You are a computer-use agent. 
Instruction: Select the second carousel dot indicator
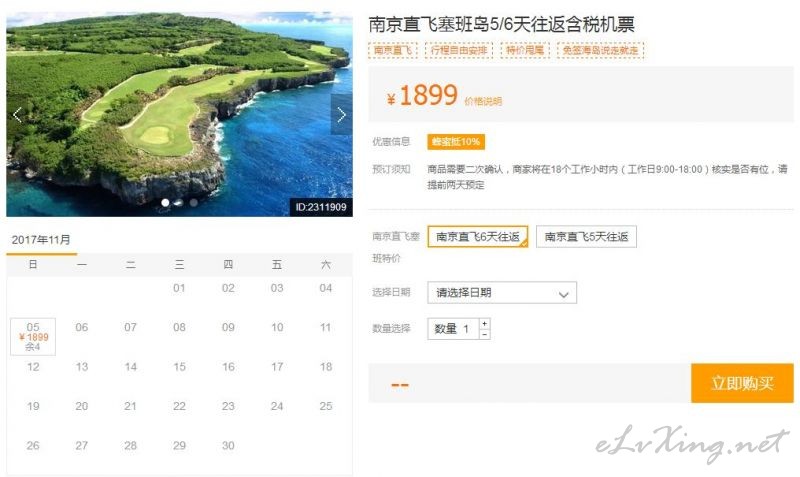(179, 203)
